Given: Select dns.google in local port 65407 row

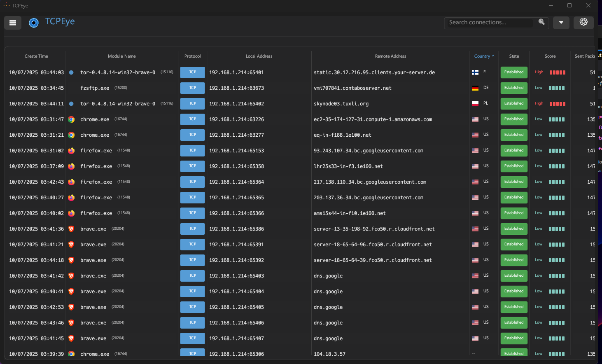Looking at the screenshot, I should click(328, 338).
